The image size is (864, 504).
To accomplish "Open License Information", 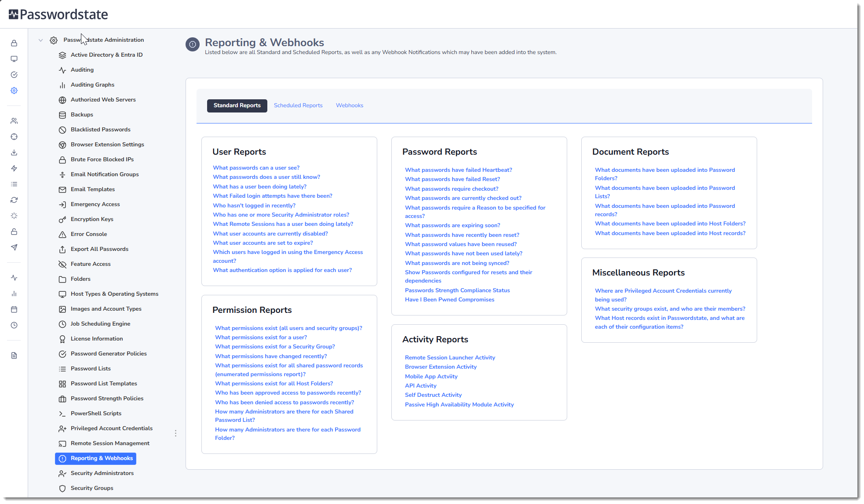I will click(x=97, y=339).
